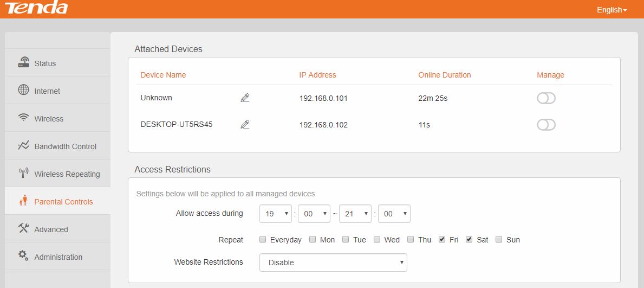This screenshot has height=288, width=644.
Task: Toggle manage switch for DESKTOP-UT5RS45
Action: [546, 125]
